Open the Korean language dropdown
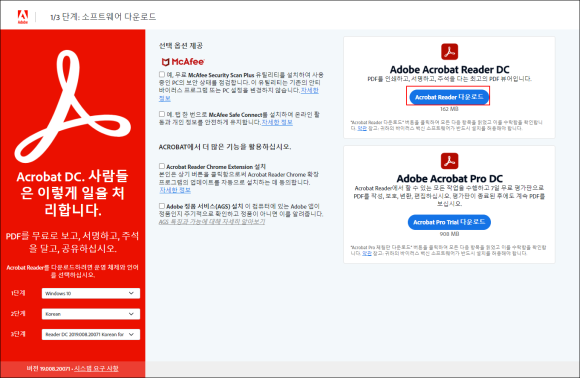The image size is (580, 378). pyautogui.click(x=91, y=314)
